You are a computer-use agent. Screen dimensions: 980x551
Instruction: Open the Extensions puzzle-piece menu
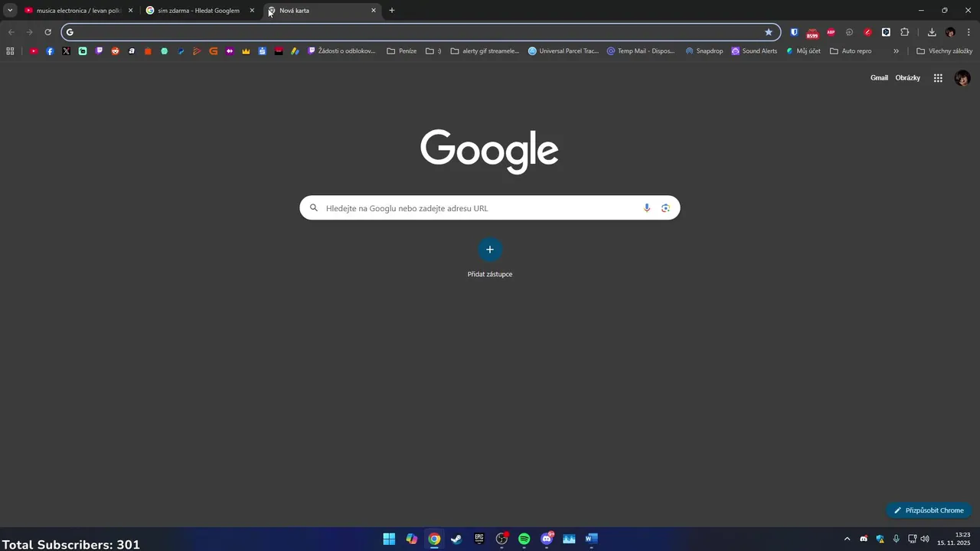[904, 32]
